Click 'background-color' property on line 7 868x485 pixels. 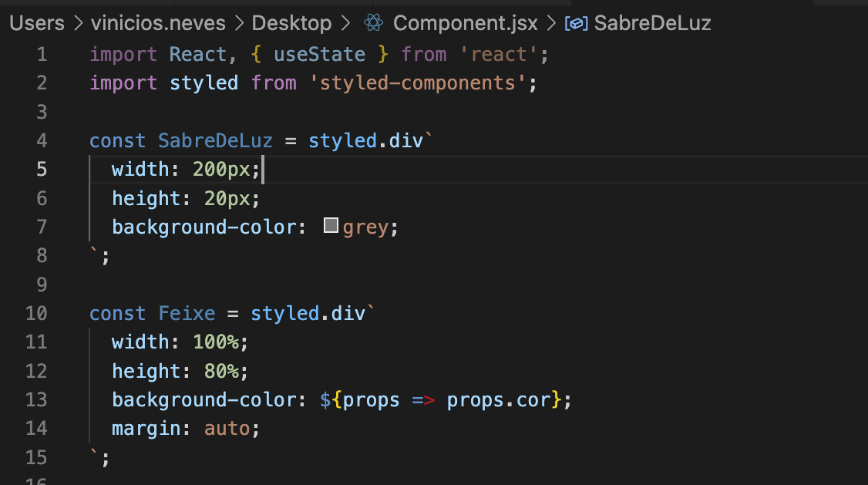click(x=204, y=227)
